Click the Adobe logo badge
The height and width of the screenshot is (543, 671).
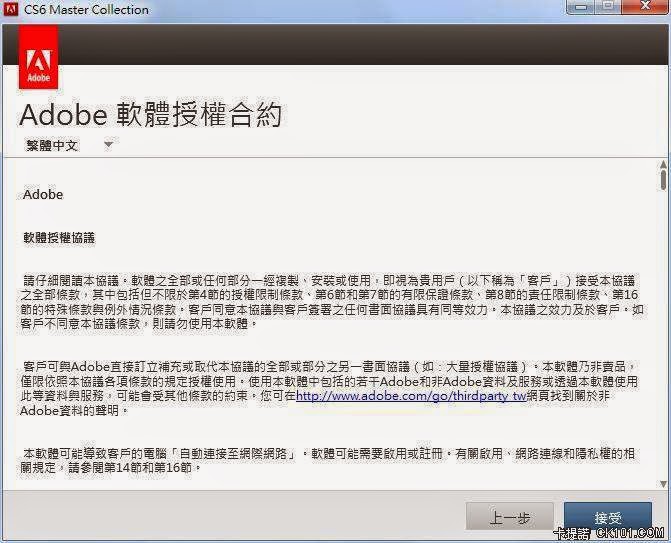(x=39, y=56)
